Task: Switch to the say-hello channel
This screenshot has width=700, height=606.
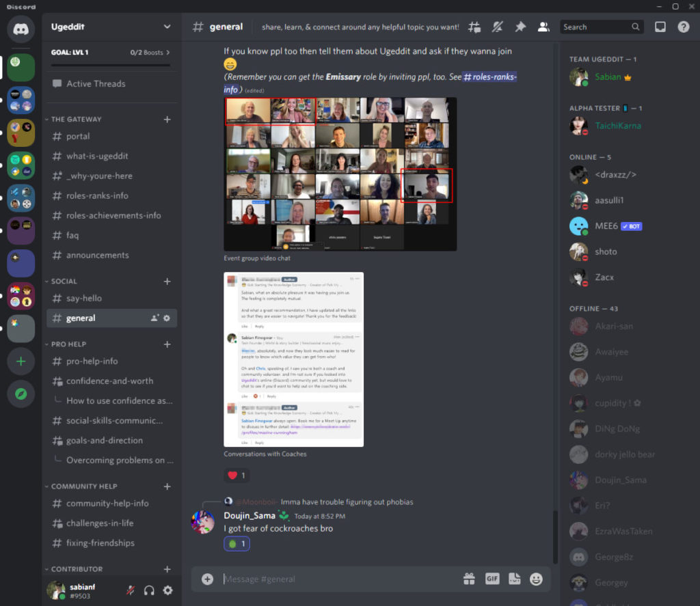Action: pos(111,298)
